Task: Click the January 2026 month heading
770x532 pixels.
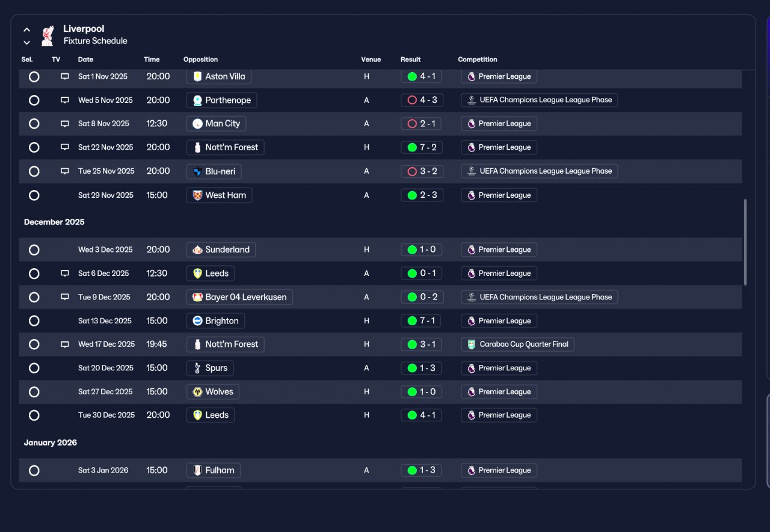Action: click(x=51, y=443)
